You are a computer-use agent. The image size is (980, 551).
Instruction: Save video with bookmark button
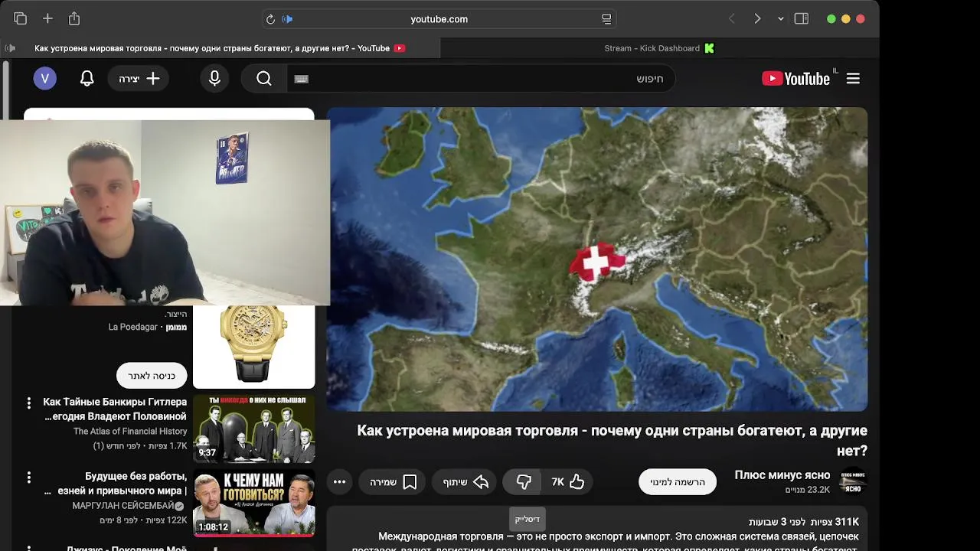click(393, 481)
